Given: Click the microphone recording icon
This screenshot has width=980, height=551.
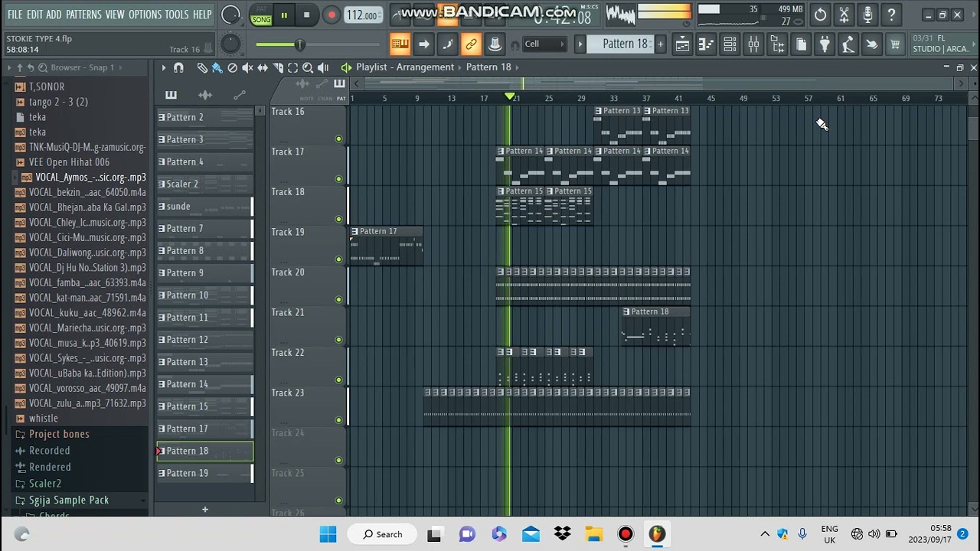Looking at the screenshot, I should (x=867, y=15).
